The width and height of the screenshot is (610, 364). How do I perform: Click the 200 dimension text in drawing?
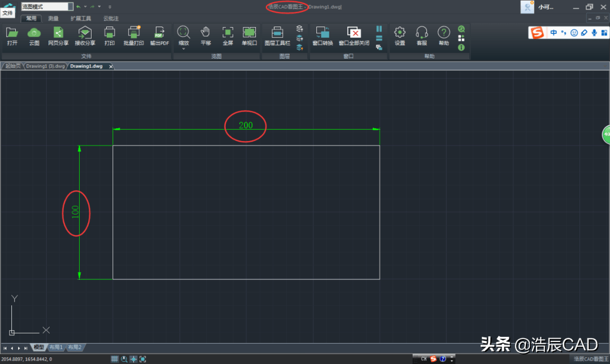click(x=246, y=125)
